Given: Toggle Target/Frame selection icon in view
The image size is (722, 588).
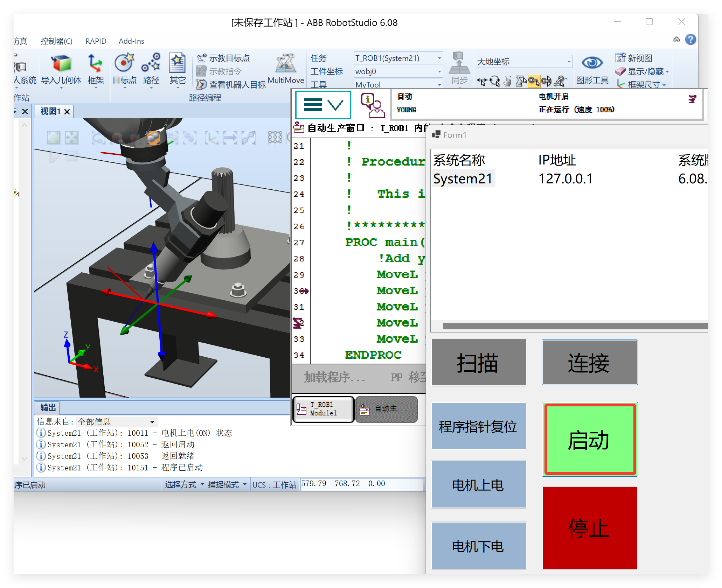Looking at the screenshot, I should 211,138.
